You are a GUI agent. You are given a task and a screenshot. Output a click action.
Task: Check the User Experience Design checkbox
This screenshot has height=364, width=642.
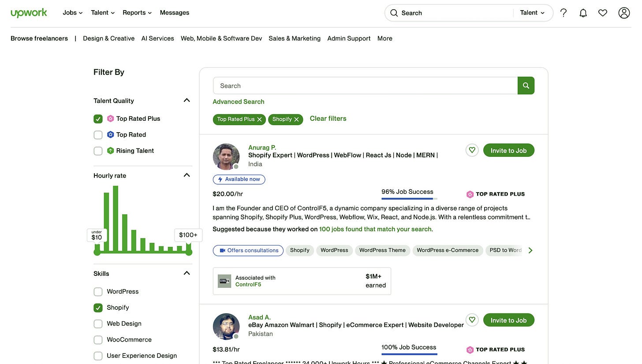98,356
